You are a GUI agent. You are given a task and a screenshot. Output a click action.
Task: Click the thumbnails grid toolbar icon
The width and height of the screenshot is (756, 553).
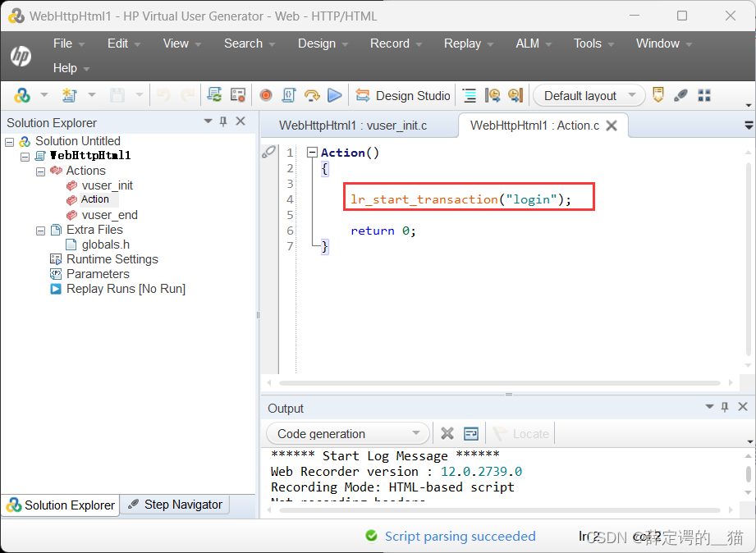[x=704, y=95]
